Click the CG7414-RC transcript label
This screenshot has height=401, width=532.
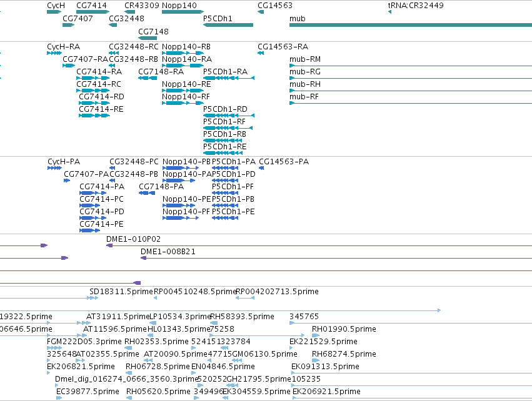(99, 84)
